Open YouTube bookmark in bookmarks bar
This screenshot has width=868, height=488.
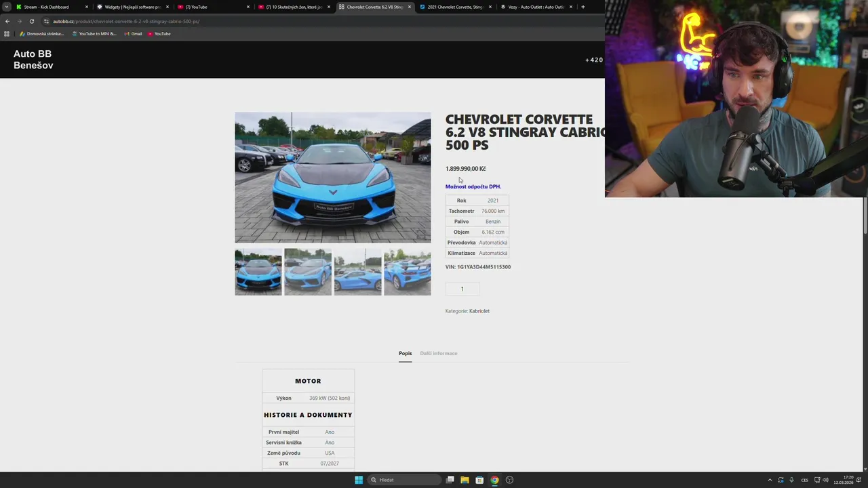[159, 34]
